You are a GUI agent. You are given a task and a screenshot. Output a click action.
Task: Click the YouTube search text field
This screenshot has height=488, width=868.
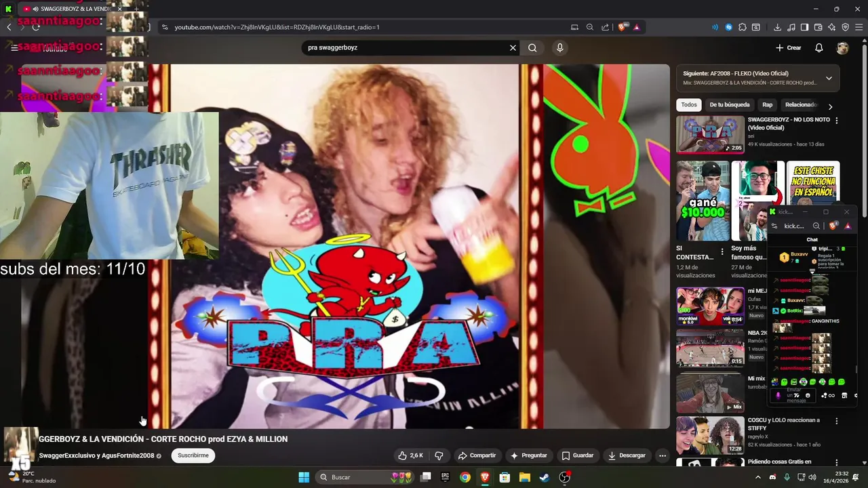(407, 47)
